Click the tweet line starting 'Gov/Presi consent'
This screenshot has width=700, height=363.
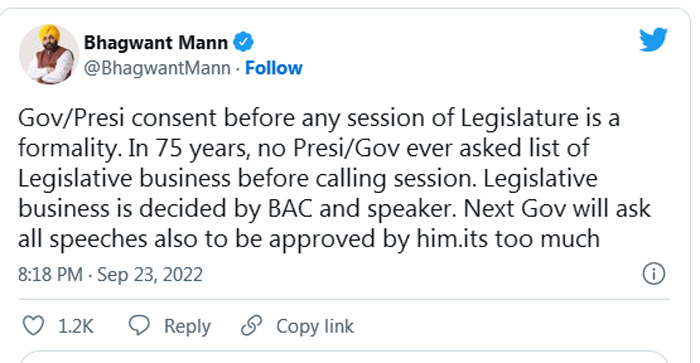(319, 119)
